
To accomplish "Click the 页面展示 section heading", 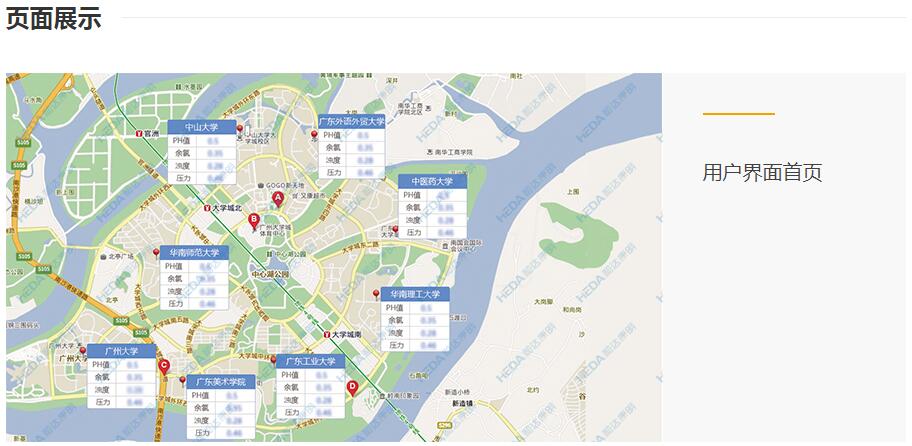I will point(54,19).
